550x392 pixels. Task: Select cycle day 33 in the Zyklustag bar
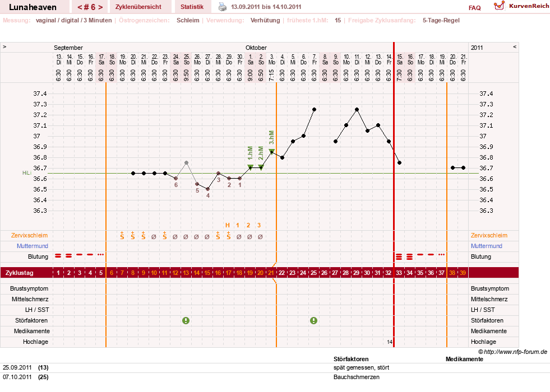pos(399,273)
